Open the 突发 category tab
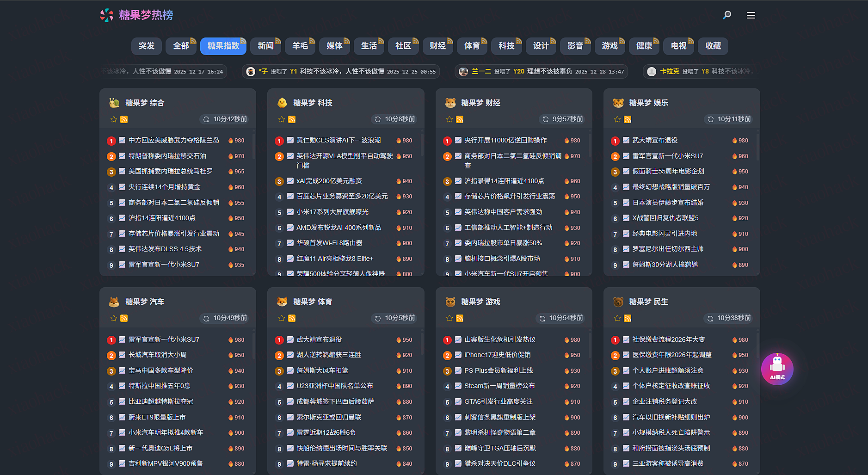The image size is (868, 475). pos(147,46)
